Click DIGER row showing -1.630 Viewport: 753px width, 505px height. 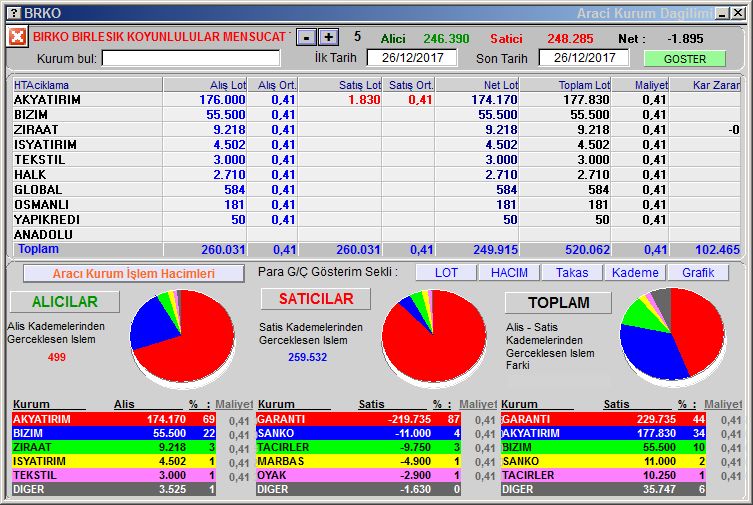click(358, 489)
